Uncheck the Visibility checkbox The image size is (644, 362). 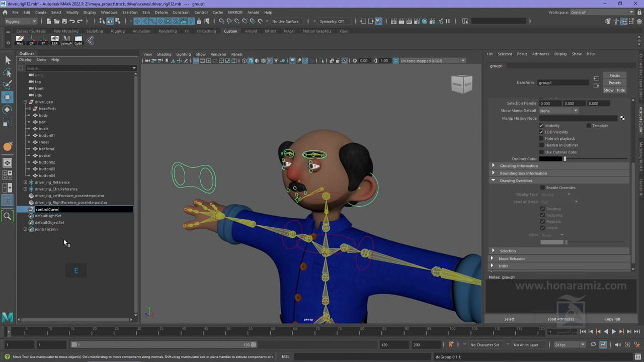541,126
